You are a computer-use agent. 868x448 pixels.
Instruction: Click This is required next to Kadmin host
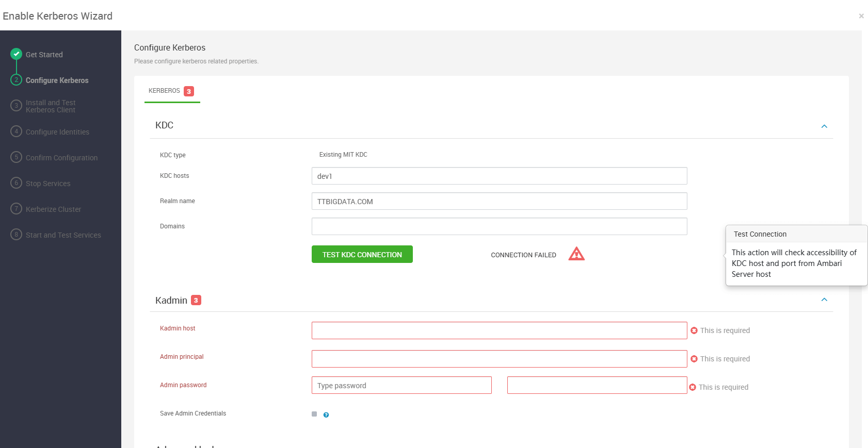coord(725,330)
